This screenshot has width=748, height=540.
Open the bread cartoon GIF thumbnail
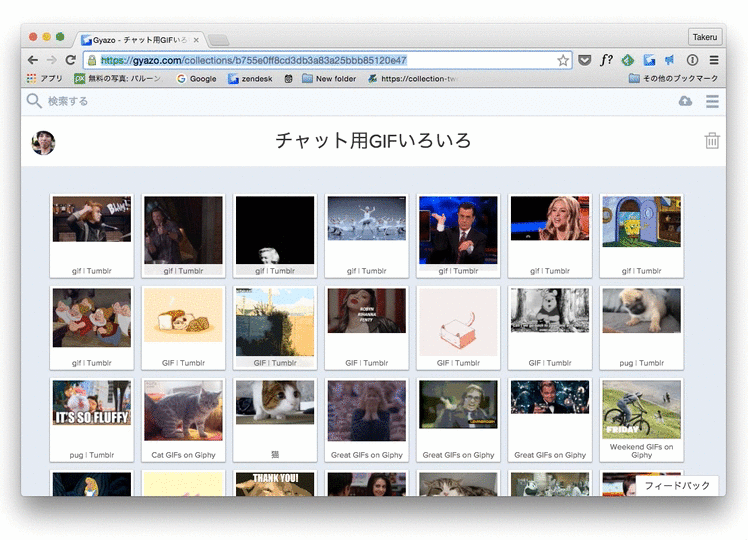click(x=183, y=328)
